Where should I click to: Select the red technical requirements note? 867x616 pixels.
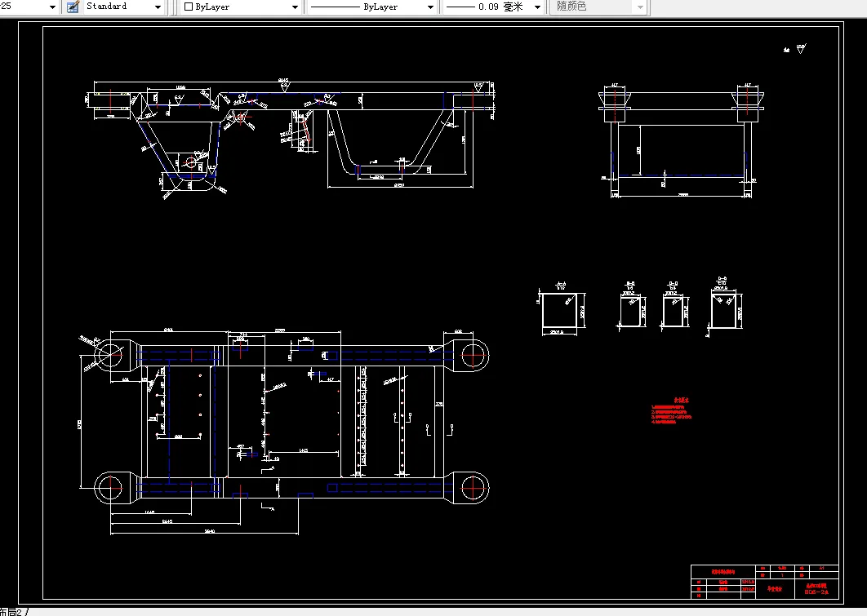coord(671,411)
